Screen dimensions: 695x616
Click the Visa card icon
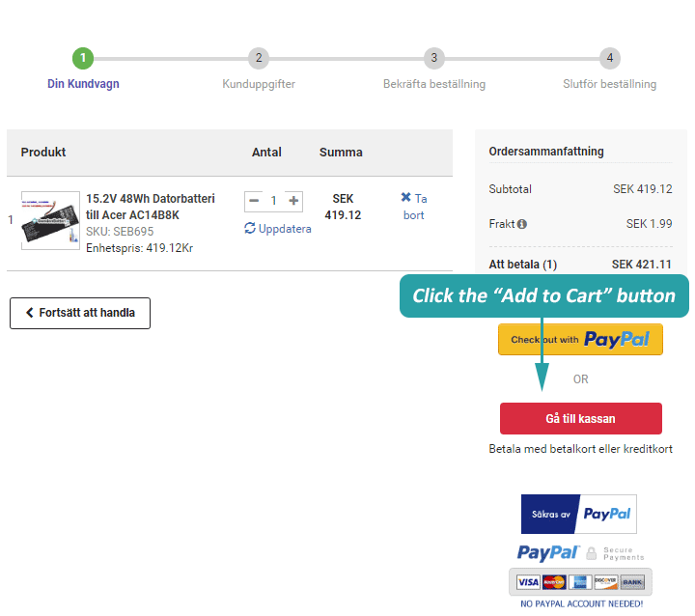pyautogui.click(x=528, y=582)
